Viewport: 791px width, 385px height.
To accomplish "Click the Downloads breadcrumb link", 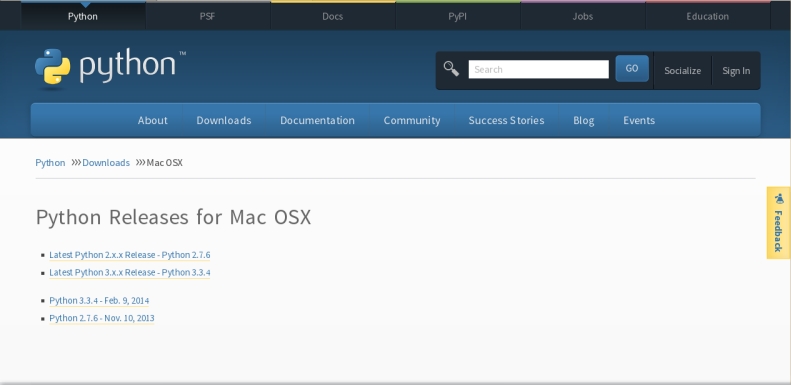I will point(106,162).
